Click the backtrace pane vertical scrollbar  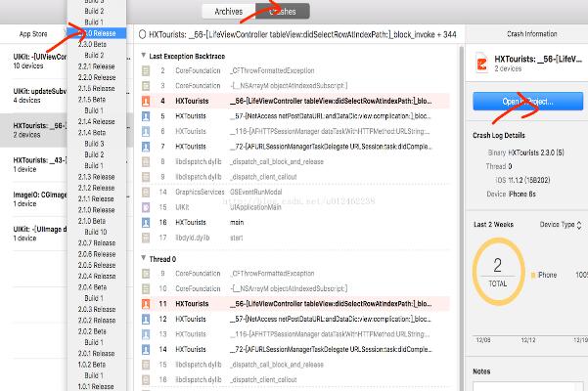[461, 217]
